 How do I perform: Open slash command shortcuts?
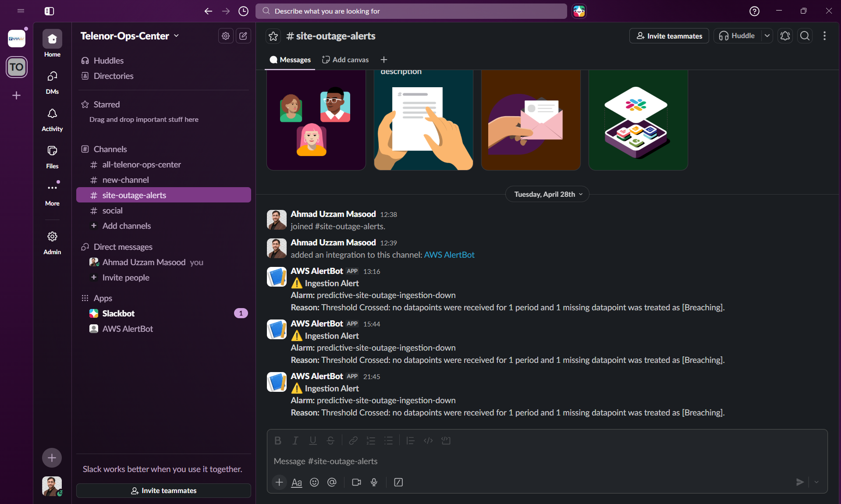398,482
